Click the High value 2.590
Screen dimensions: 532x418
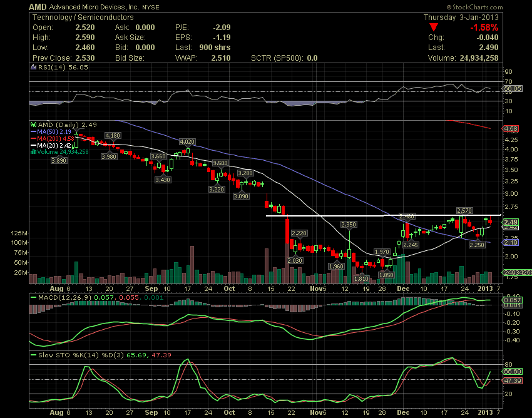(85, 38)
